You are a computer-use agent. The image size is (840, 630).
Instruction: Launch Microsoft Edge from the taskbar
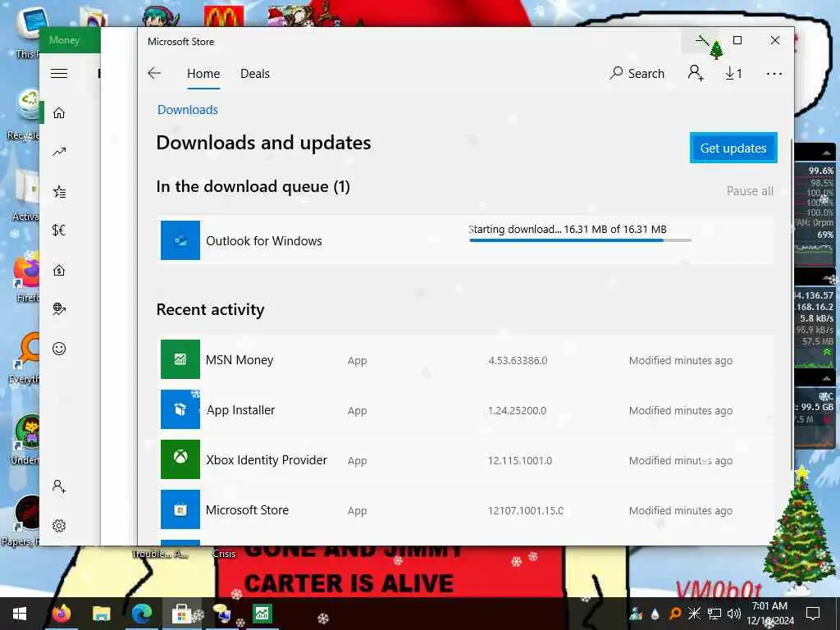142,614
